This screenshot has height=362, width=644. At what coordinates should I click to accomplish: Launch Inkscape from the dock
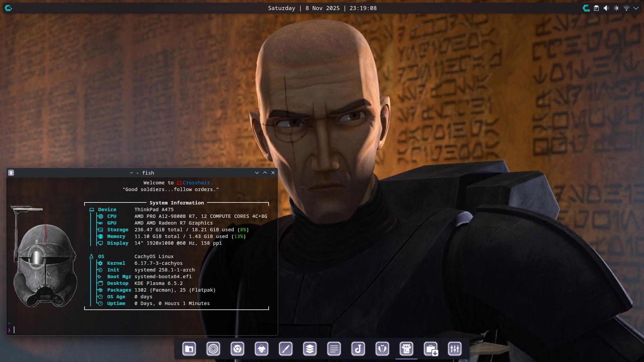pyautogui.click(x=262, y=349)
